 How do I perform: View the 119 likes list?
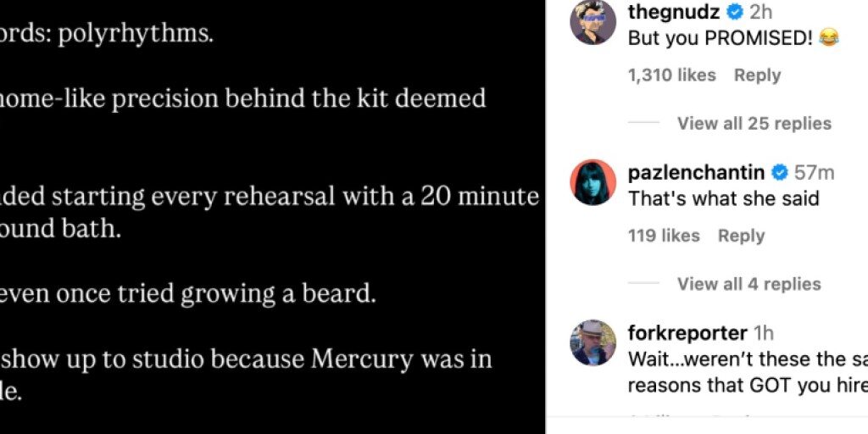coord(664,236)
